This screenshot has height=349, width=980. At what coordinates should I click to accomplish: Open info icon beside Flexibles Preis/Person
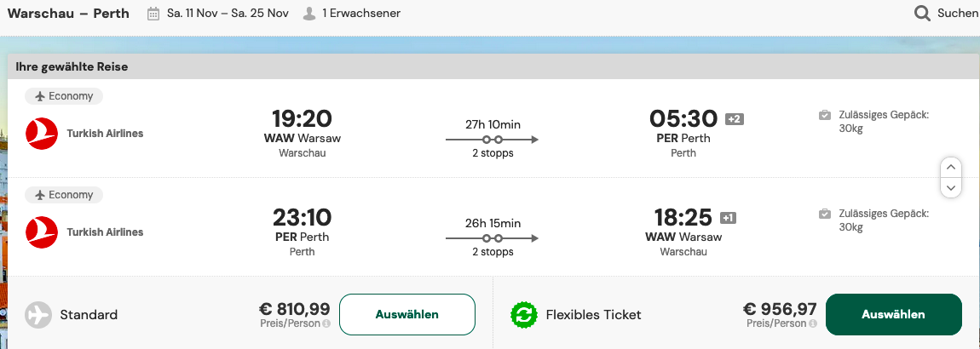(x=812, y=323)
